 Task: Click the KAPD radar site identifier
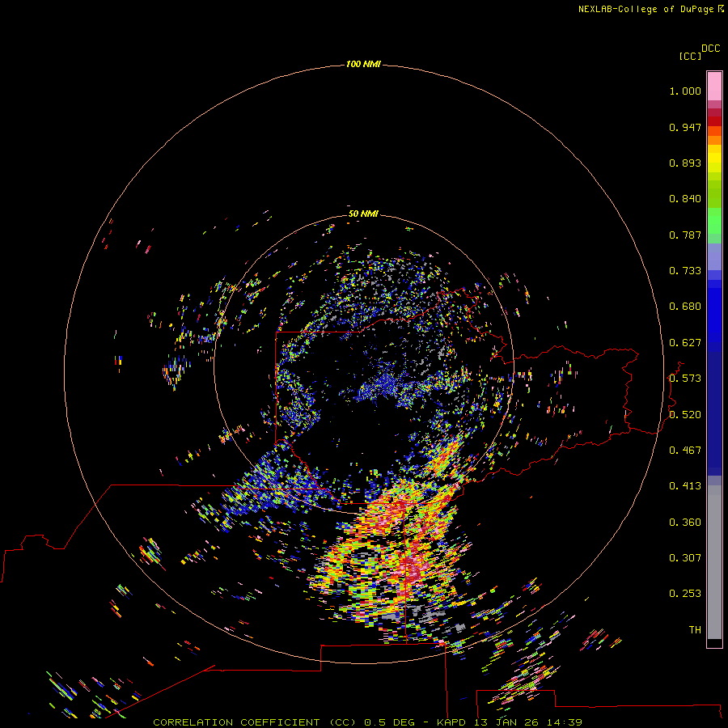451,722
